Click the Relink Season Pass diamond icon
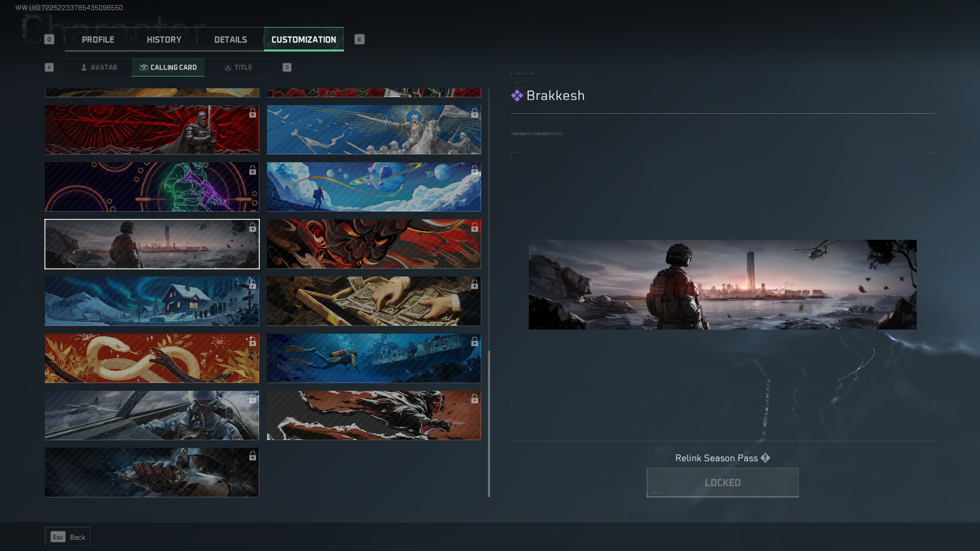980x551 pixels. point(765,458)
